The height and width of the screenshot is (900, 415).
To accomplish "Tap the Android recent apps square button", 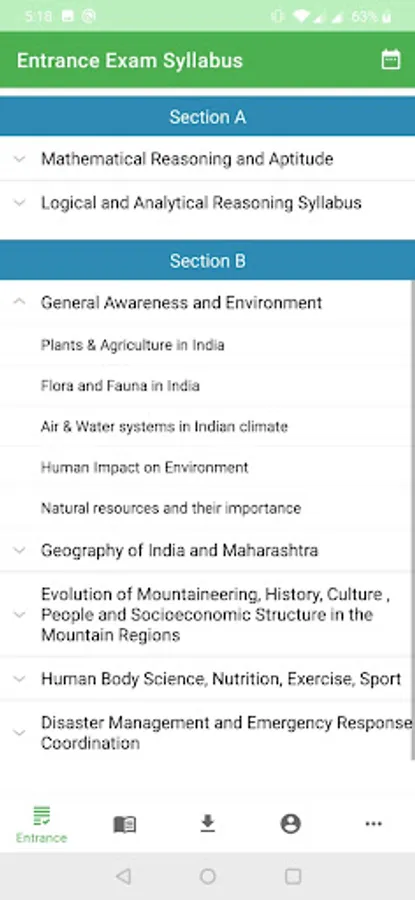I will click(293, 876).
